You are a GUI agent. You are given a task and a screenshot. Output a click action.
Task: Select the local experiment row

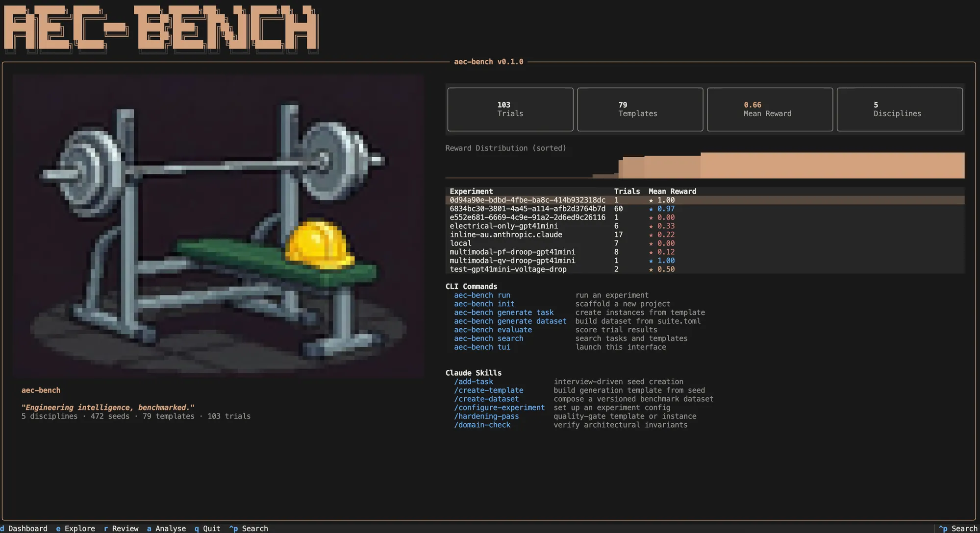pos(704,243)
